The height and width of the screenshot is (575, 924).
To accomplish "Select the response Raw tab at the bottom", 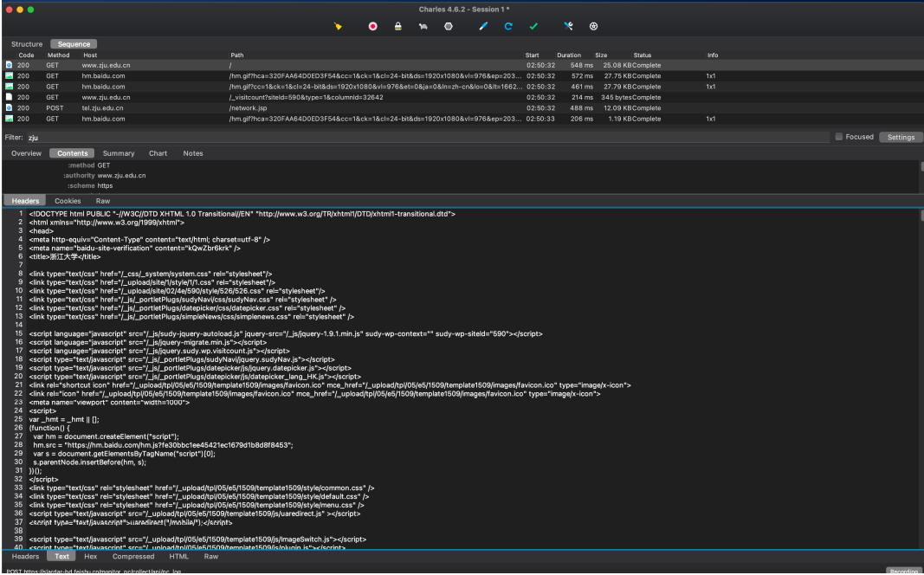I will (x=211, y=556).
